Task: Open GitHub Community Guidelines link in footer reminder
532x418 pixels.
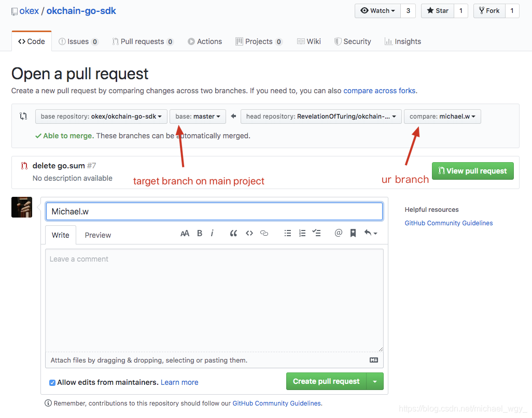Action: pyautogui.click(x=276, y=403)
